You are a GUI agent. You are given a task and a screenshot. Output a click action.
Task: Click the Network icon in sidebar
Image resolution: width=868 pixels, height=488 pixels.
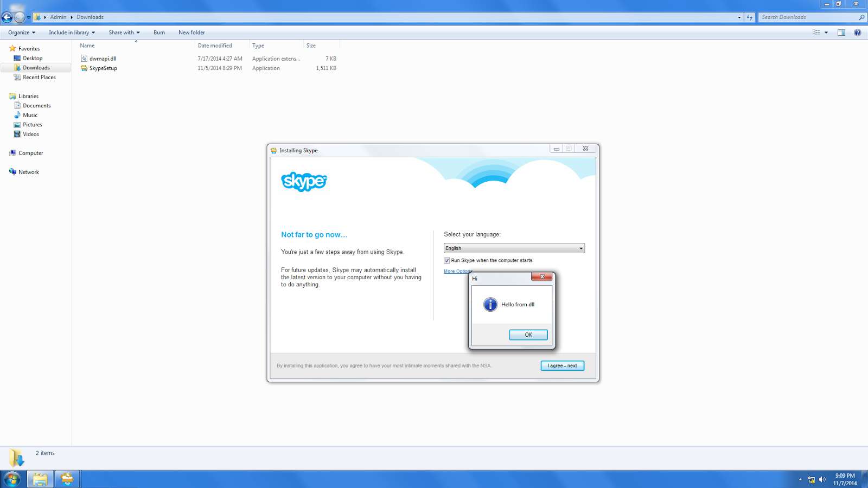(12, 172)
